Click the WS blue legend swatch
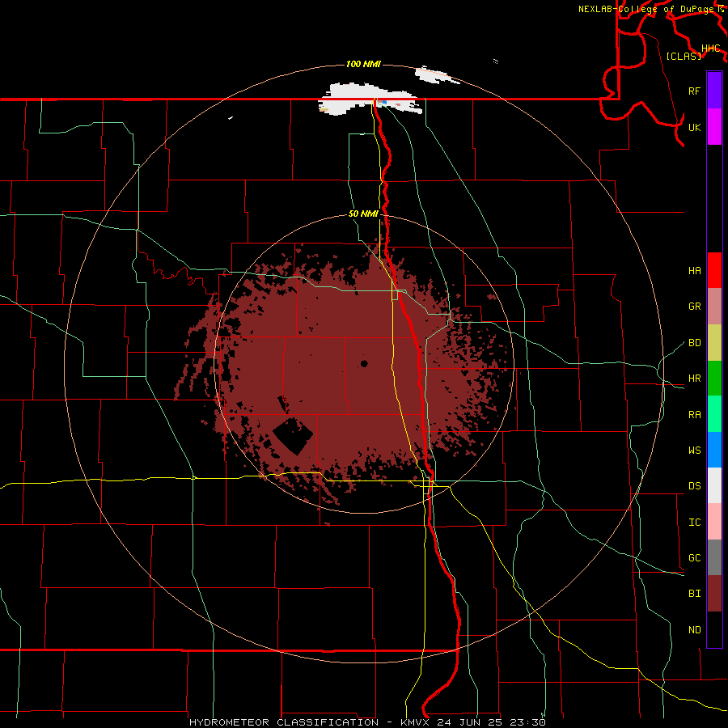The image size is (728, 728). (714, 450)
